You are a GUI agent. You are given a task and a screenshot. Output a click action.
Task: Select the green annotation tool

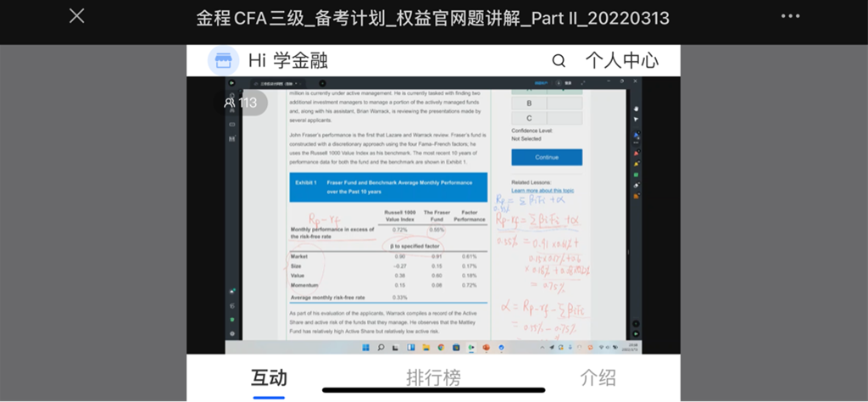636,175
